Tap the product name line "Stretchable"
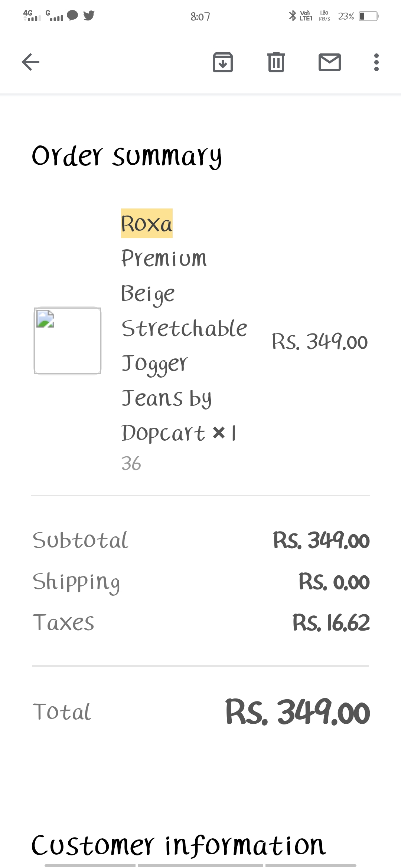Image resolution: width=401 pixels, height=868 pixels. pyautogui.click(x=184, y=329)
